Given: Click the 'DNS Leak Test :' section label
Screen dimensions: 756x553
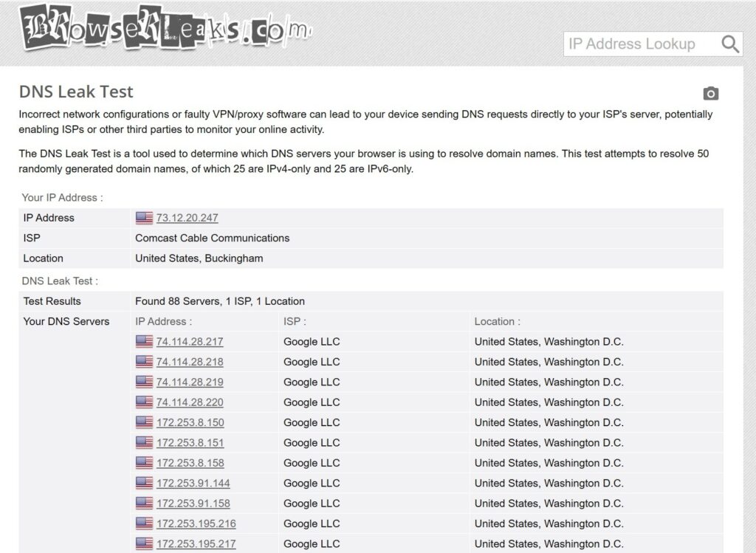Looking at the screenshot, I should (x=60, y=281).
